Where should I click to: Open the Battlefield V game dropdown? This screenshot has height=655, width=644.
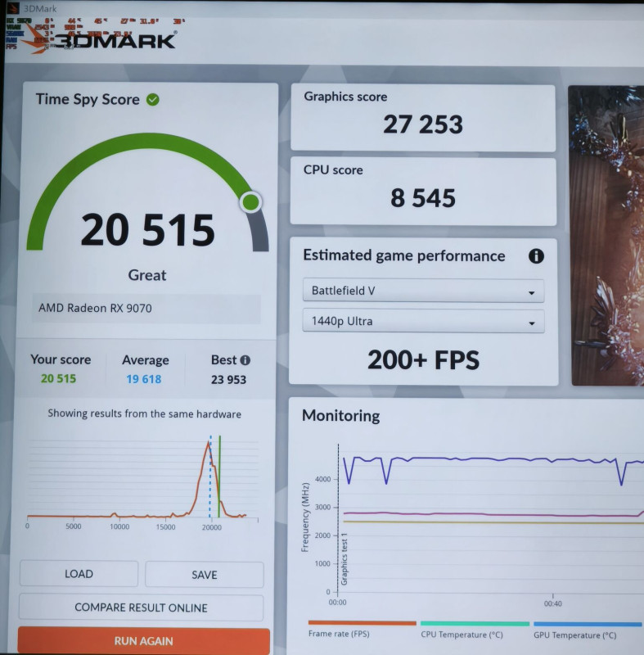423,291
